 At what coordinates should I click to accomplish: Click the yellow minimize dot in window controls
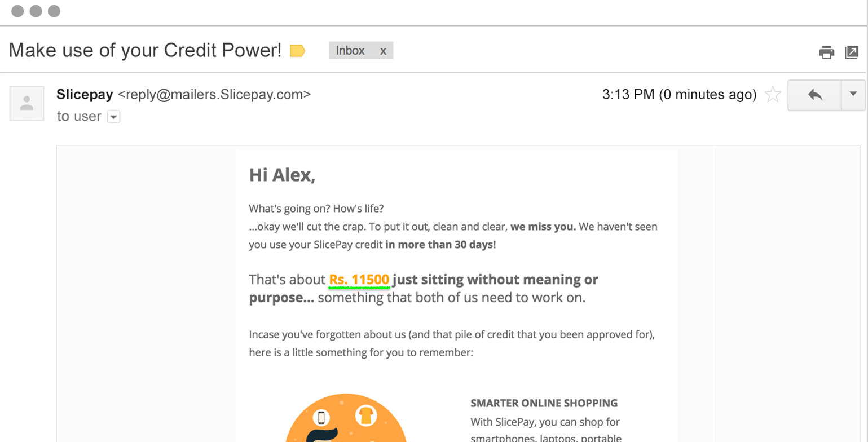tap(37, 10)
